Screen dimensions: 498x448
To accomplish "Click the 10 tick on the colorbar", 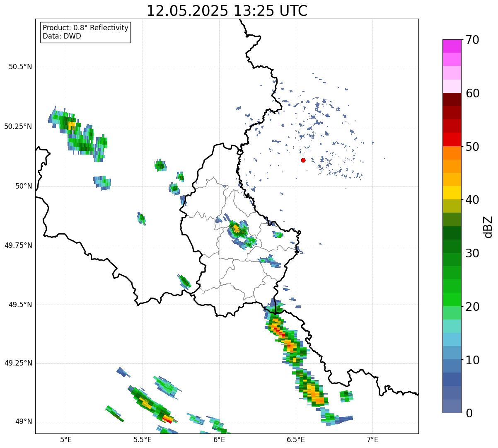I will click(x=473, y=360).
